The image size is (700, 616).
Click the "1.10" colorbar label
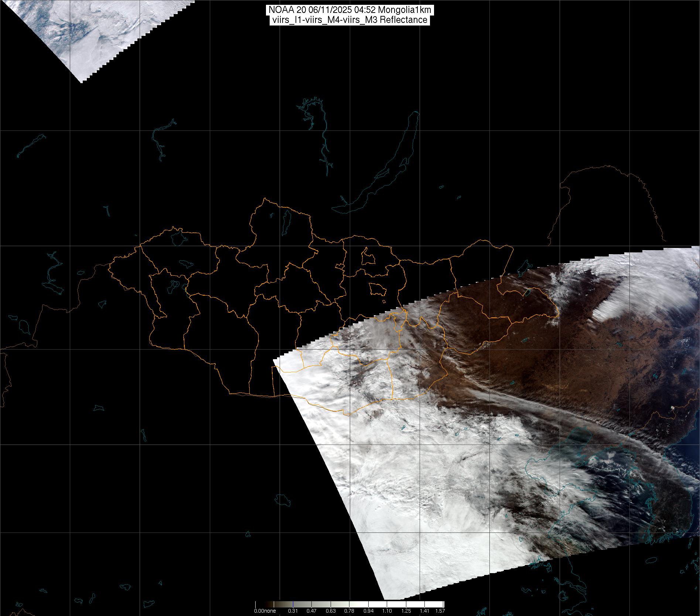[x=387, y=611]
